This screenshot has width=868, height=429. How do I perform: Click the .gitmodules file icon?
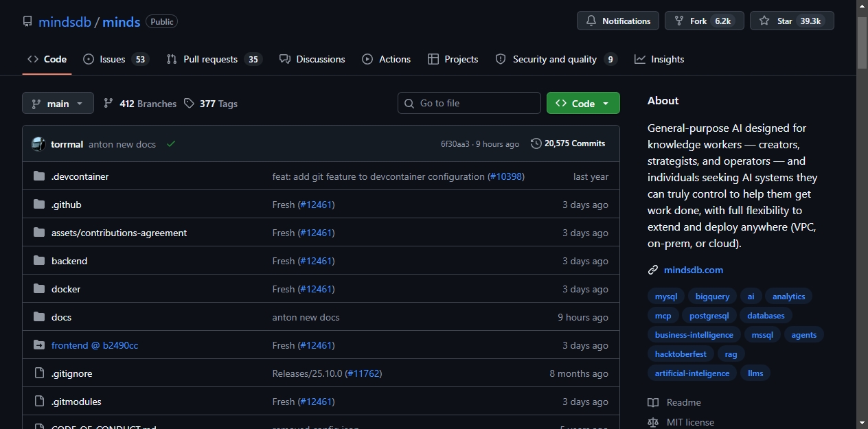(39, 402)
